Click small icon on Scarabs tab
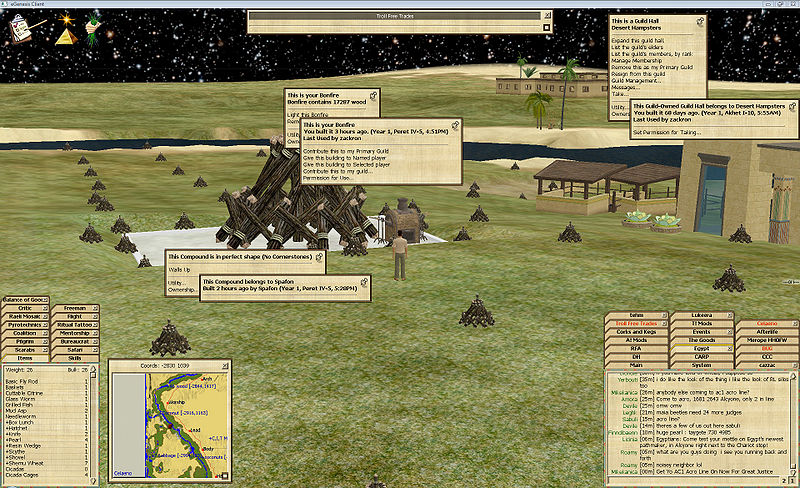800x488 pixels. [45, 350]
